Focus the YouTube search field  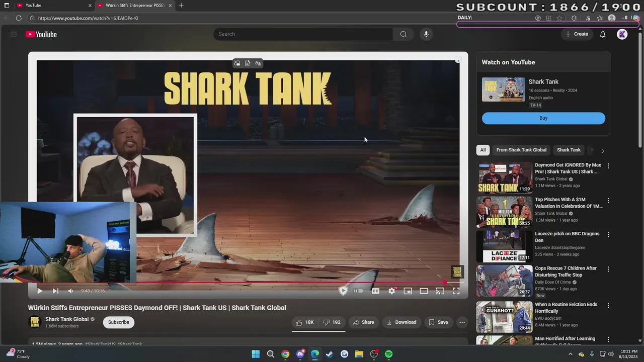click(x=303, y=34)
